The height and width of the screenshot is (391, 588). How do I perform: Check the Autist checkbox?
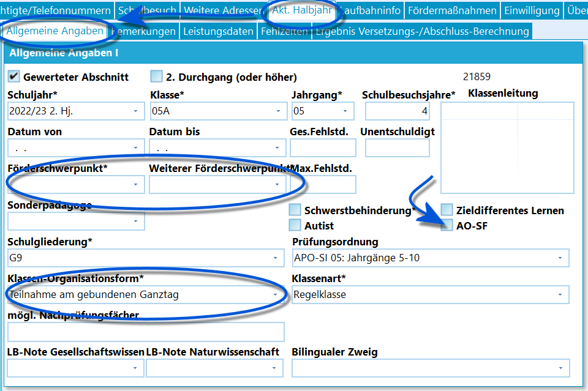(295, 225)
